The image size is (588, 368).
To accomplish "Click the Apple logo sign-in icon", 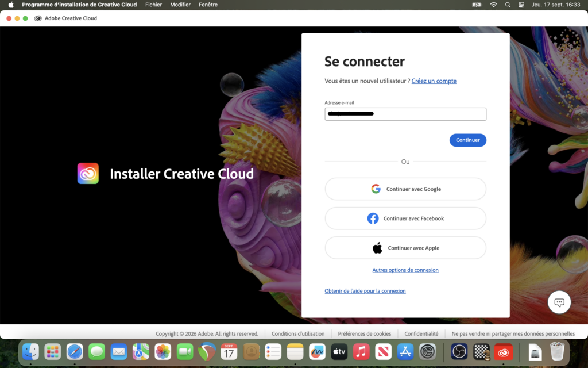I will tap(377, 248).
